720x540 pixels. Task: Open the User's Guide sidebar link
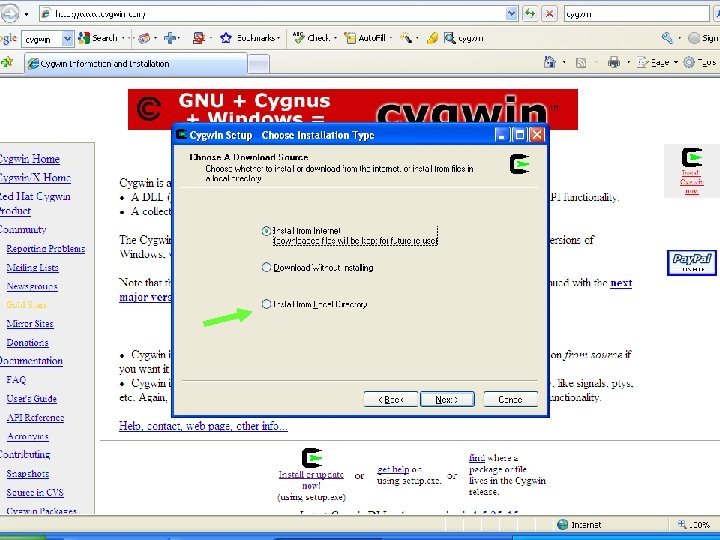(x=31, y=399)
